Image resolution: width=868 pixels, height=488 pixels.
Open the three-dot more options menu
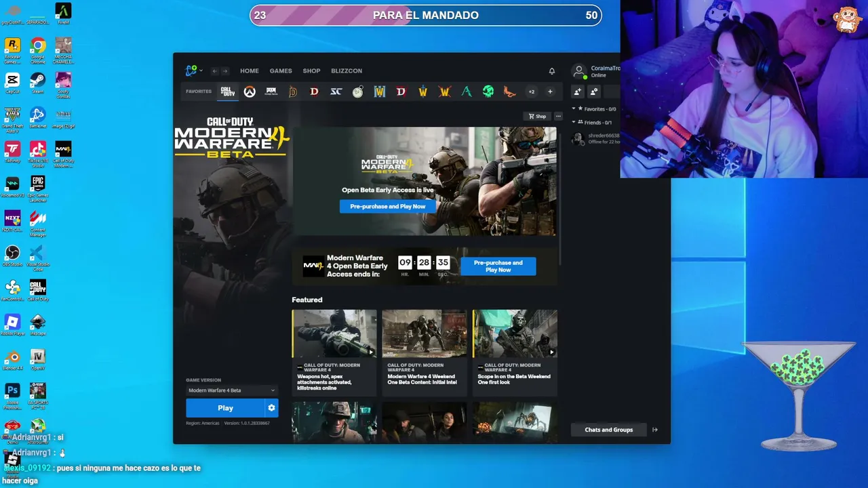coord(558,116)
